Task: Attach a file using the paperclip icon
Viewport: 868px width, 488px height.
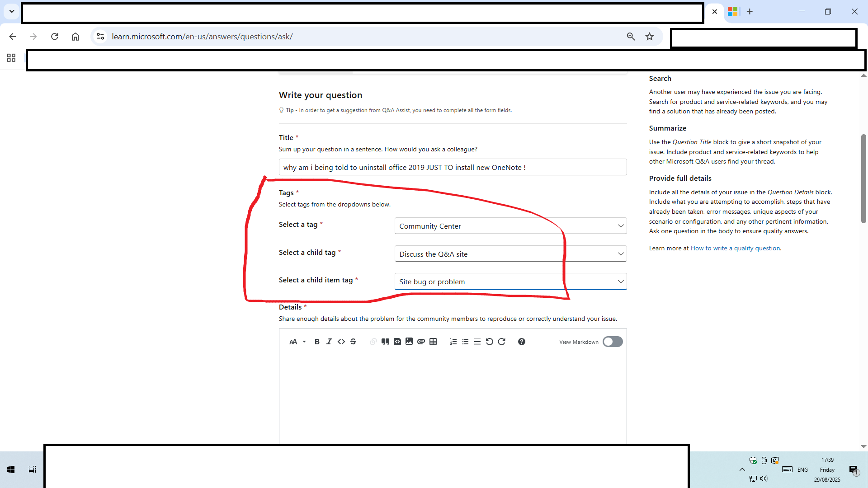Action: [421, 342]
